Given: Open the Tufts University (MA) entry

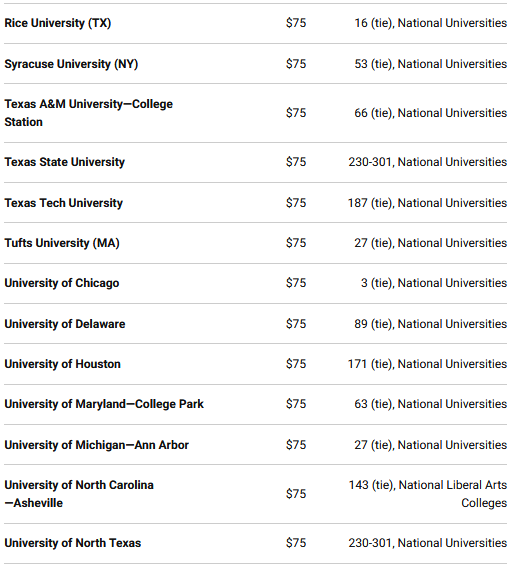Looking at the screenshot, I should coord(62,243).
